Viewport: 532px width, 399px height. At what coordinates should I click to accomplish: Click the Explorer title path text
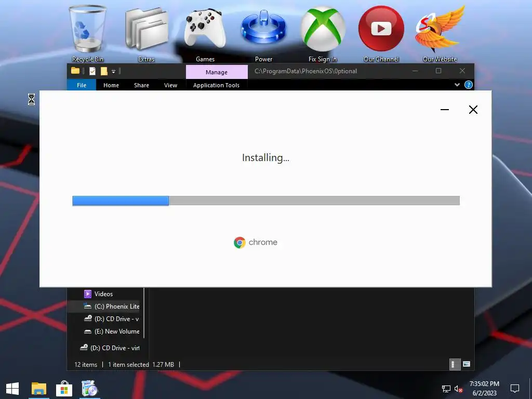coord(305,71)
